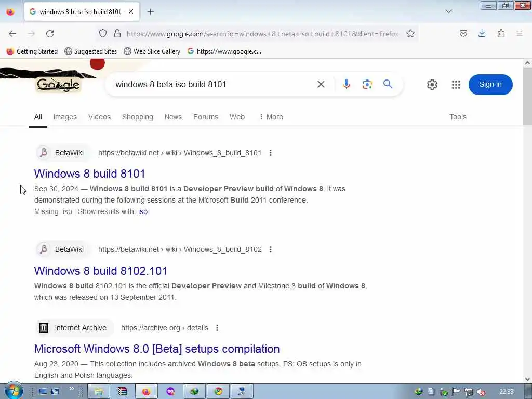This screenshot has width=532, height=399.
Task: View site security lock icon
Action: 117,33
